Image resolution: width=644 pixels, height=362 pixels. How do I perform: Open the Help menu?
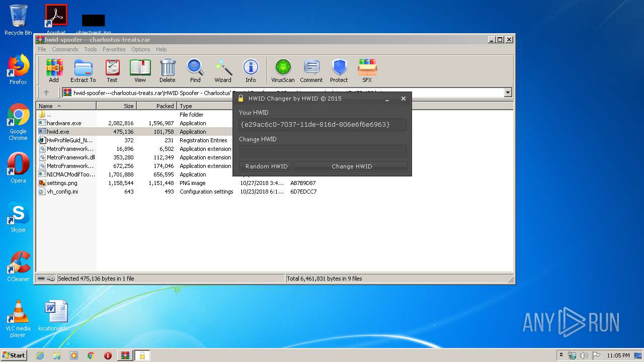[161, 49]
